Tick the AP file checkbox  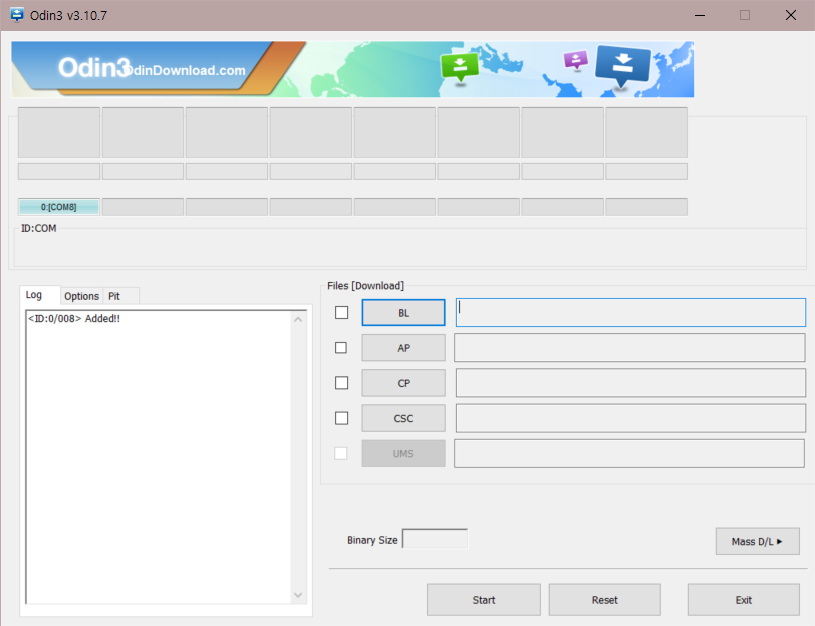point(341,348)
